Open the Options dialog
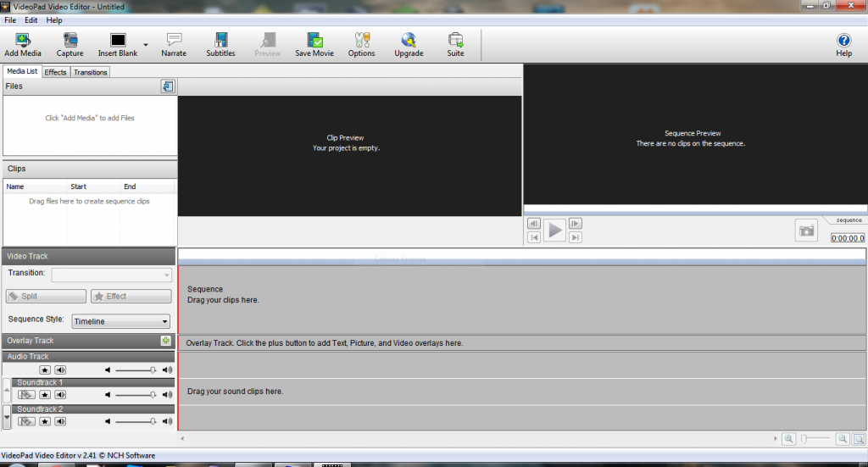The height and width of the screenshot is (467, 868). click(361, 44)
